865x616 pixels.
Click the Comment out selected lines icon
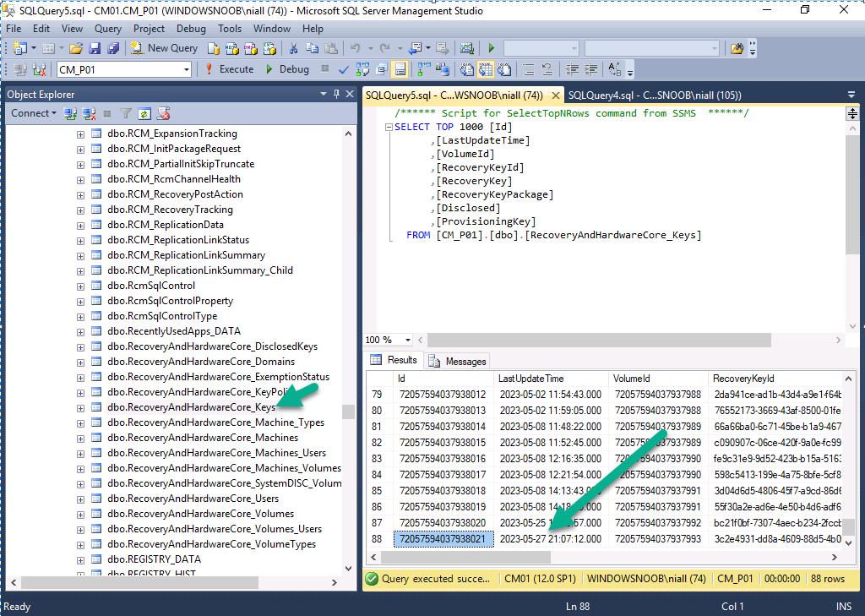tap(528, 69)
